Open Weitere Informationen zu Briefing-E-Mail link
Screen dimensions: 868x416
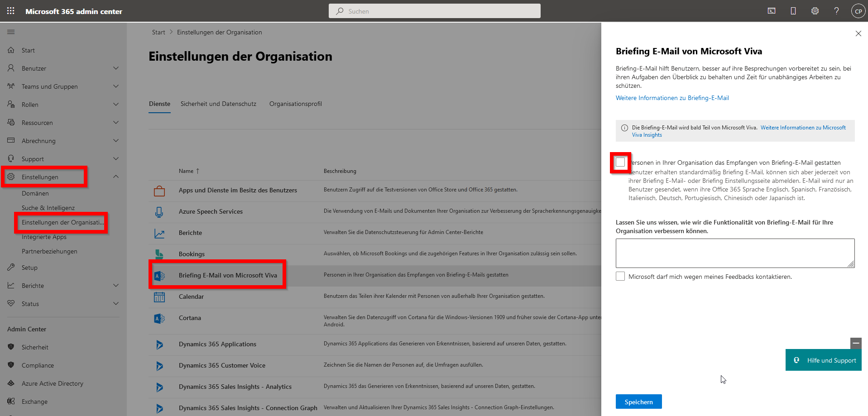(672, 98)
